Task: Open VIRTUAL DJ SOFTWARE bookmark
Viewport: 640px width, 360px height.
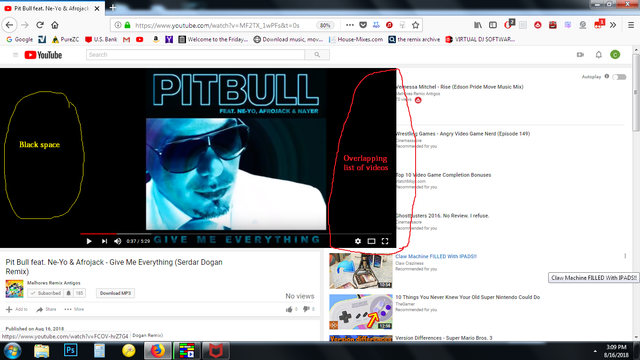Action: [x=480, y=40]
